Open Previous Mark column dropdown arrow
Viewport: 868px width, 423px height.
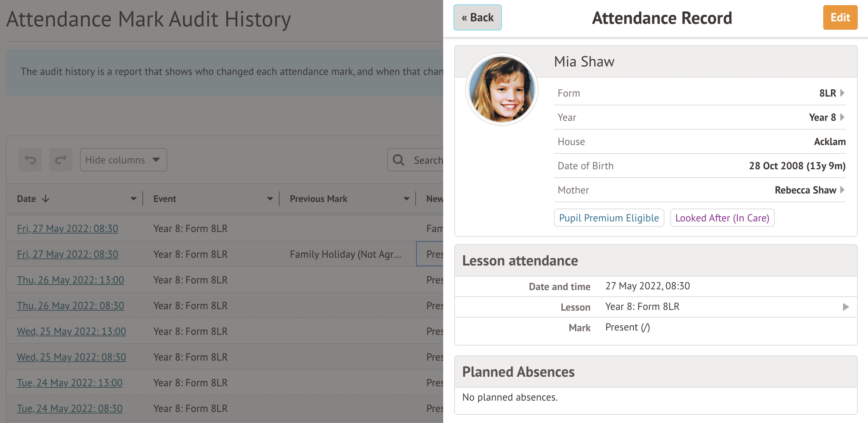point(406,199)
